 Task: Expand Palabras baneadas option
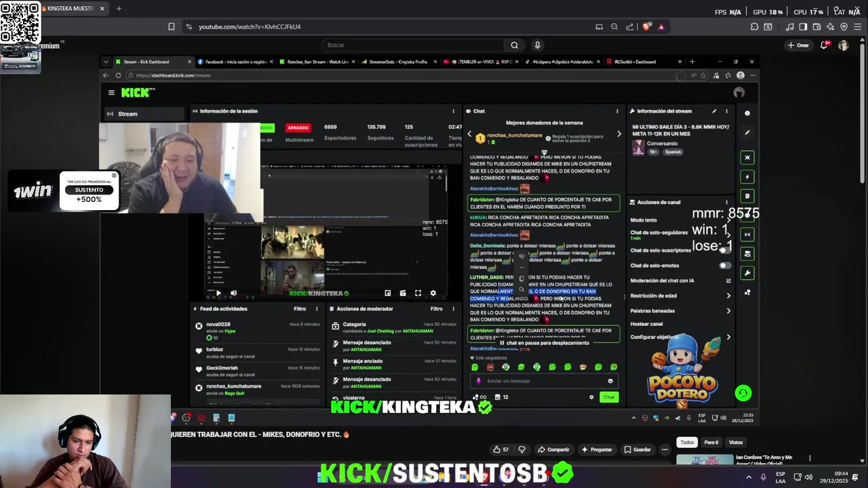coord(680,311)
